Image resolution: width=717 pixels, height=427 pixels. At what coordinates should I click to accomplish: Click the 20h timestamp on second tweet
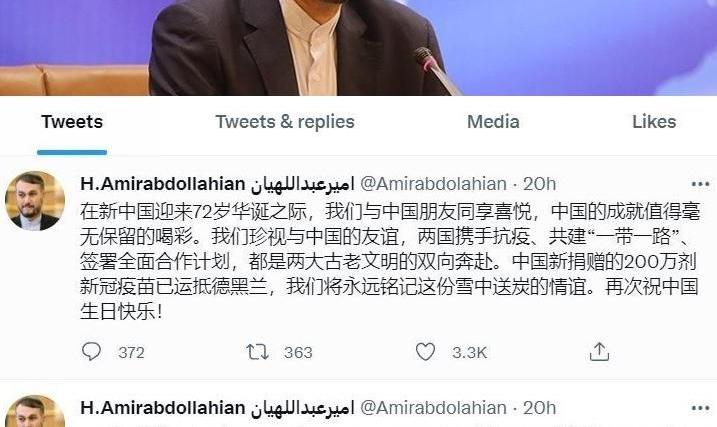[x=540, y=408]
